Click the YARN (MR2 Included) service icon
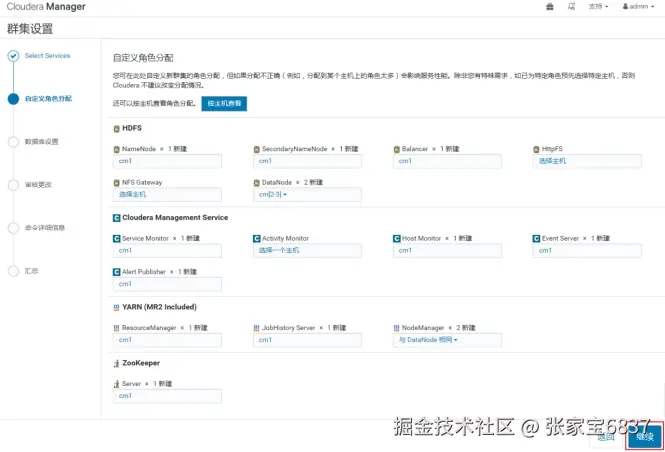The image size is (665, 452). [x=117, y=307]
